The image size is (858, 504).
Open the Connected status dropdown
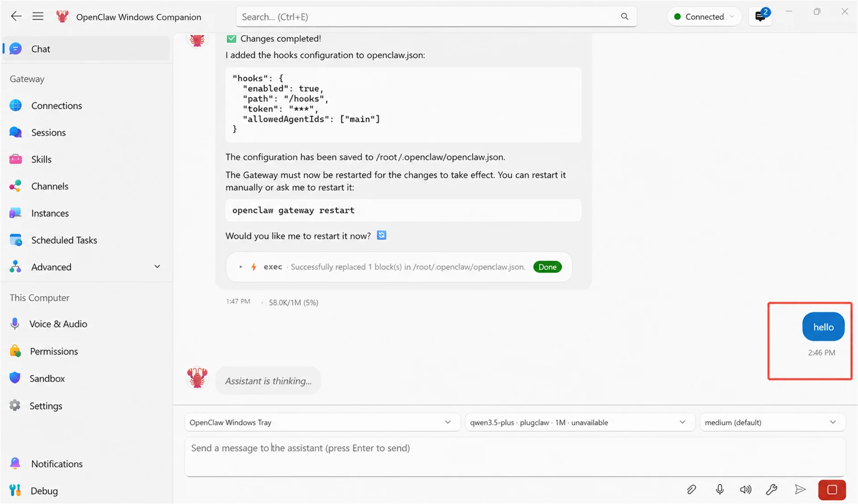coord(704,17)
